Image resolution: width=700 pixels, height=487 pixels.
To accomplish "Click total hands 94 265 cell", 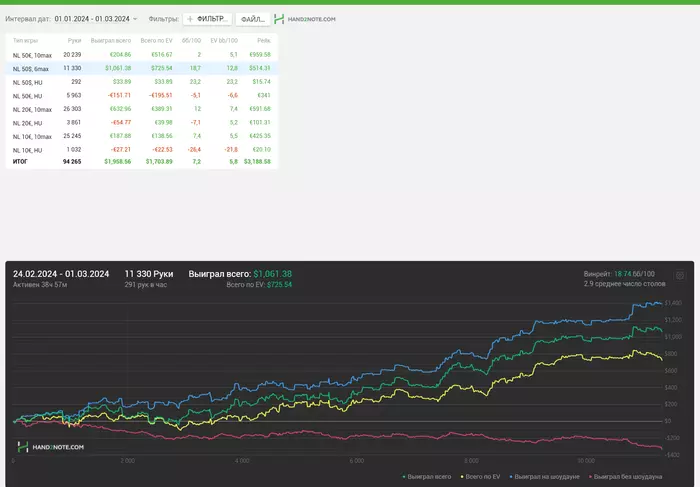I will (x=72, y=162).
